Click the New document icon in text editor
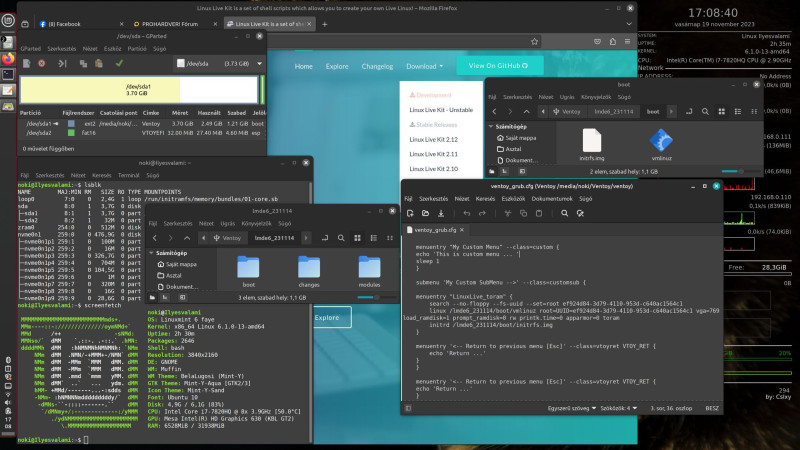The width and height of the screenshot is (800, 450). click(x=410, y=213)
